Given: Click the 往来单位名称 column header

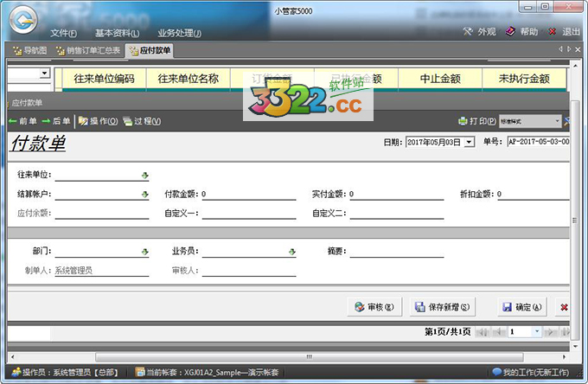Looking at the screenshot, I should coord(188,79).
